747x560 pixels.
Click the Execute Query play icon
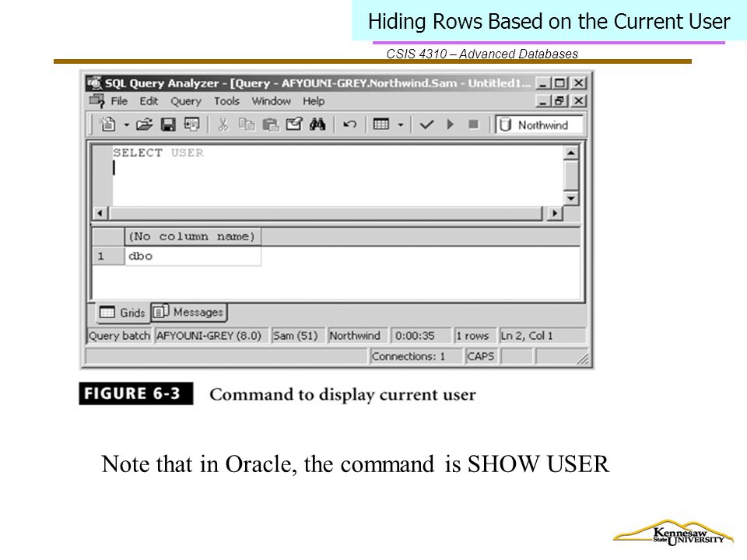point(451,124)
